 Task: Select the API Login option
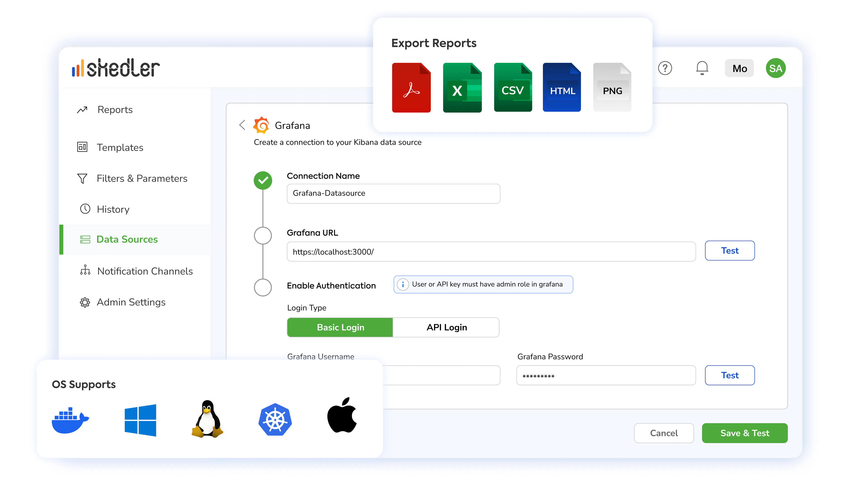(446, 327)
